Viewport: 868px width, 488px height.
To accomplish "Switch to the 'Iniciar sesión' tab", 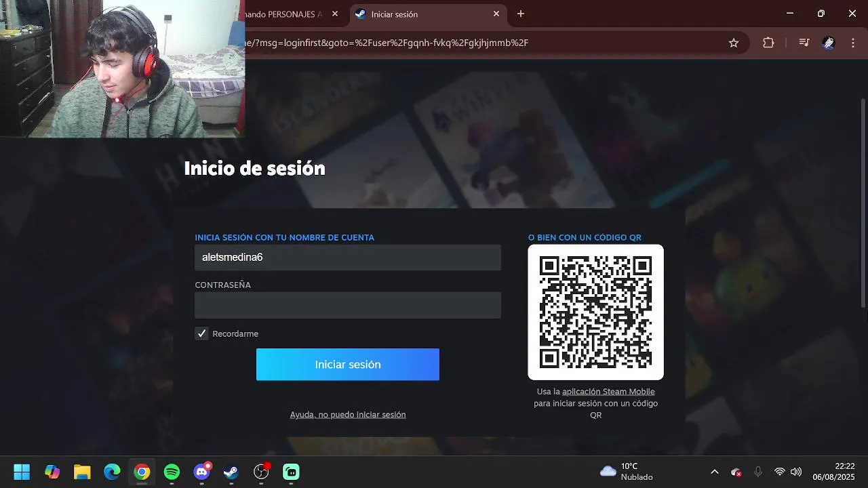I will click(427, 14).
